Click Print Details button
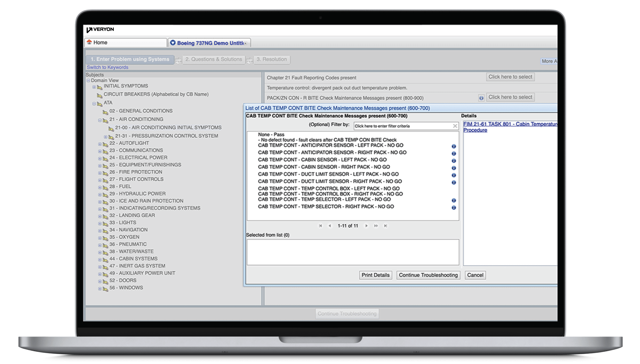 (x=375, y=275)
